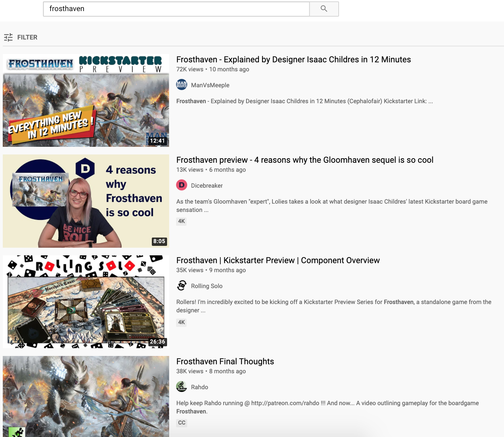Image resolution: width=504 pixels, height=437 pixels.
Task: Click the '9 months ago' text
Action: (x=227, y=270)
